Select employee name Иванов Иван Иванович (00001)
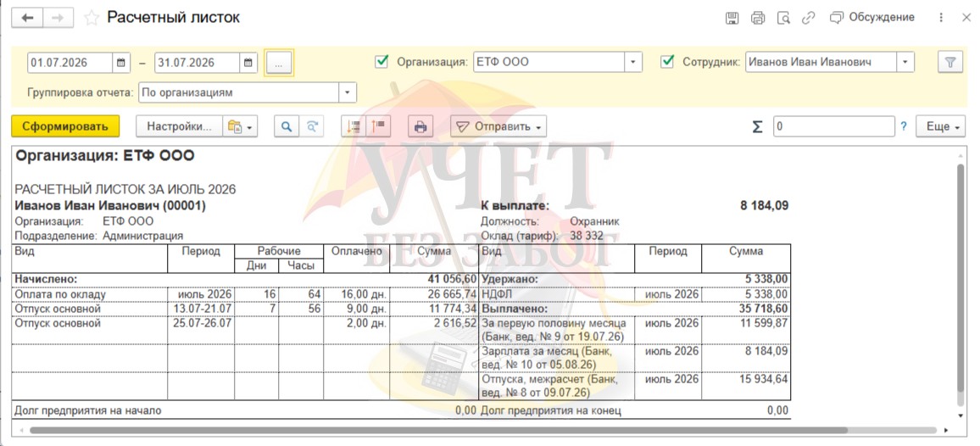This screenshot has height=446, width=980. (x=110, y=205)
